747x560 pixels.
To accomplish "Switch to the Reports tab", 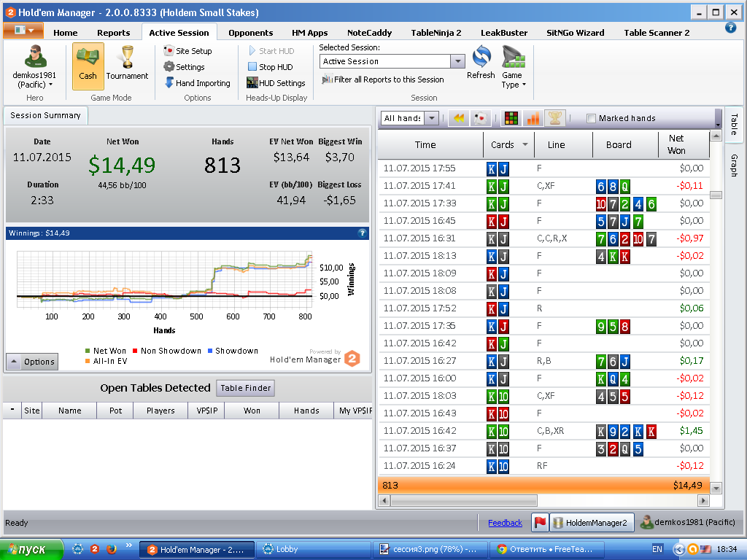I will (113, 32).
